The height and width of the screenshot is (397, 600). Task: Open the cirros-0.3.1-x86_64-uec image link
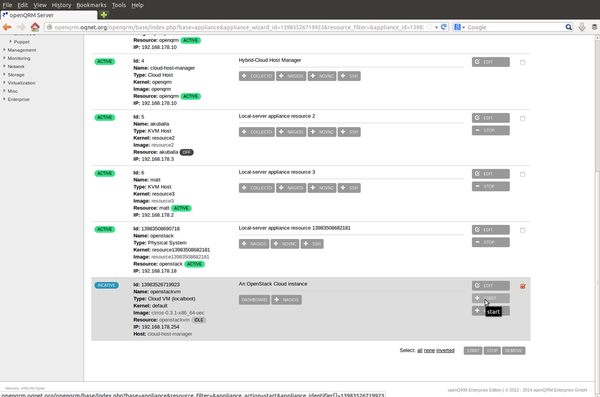[178, 313]
